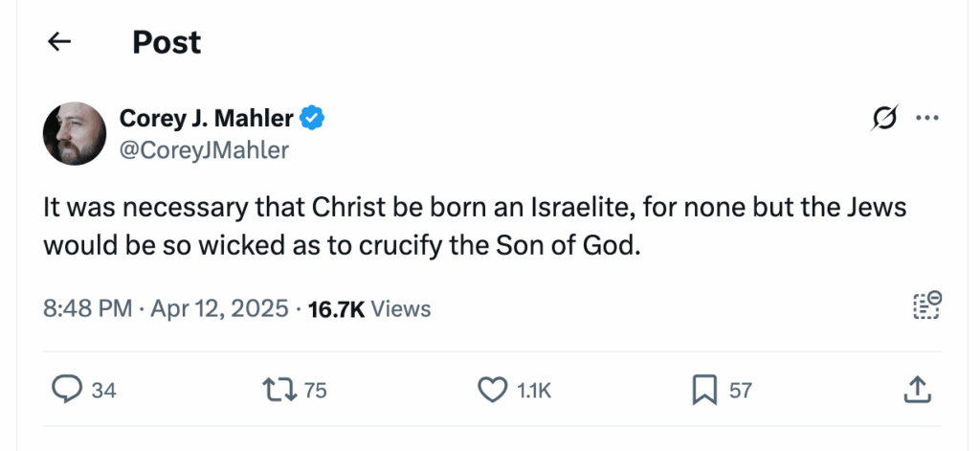Viewport: 980px width, 451px height.
Task: Click the 57 bookmarks count
Action: coord(741,391)
